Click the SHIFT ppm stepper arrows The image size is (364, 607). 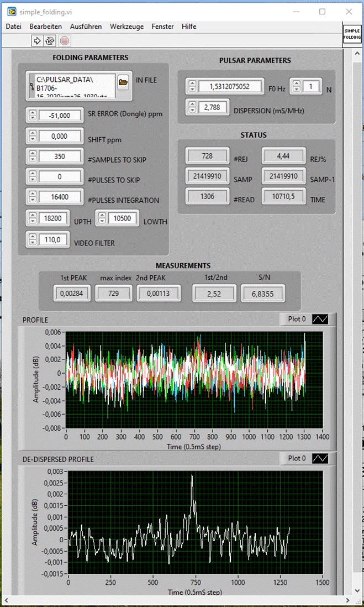tap(33, 136)
